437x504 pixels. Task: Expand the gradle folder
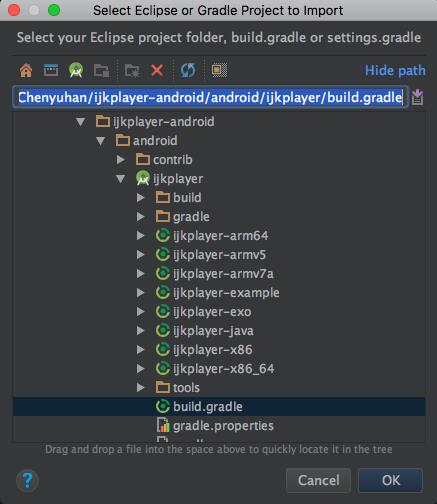[141, 217]
